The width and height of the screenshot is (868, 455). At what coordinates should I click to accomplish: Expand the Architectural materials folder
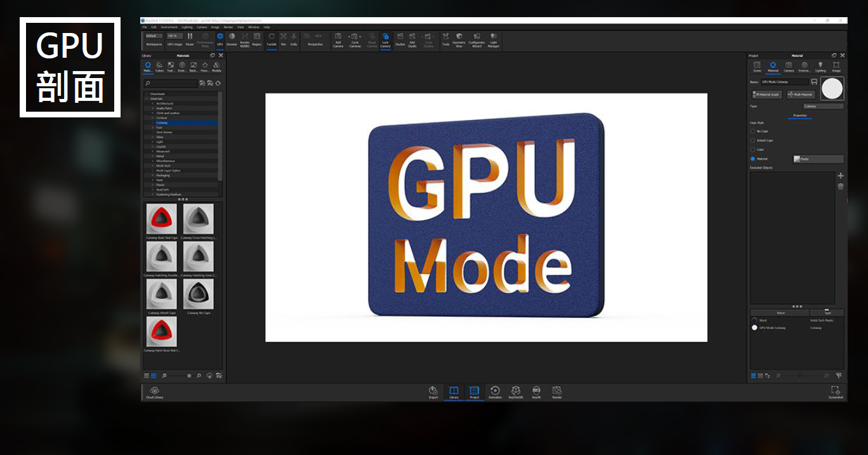[x=152, y=103]
